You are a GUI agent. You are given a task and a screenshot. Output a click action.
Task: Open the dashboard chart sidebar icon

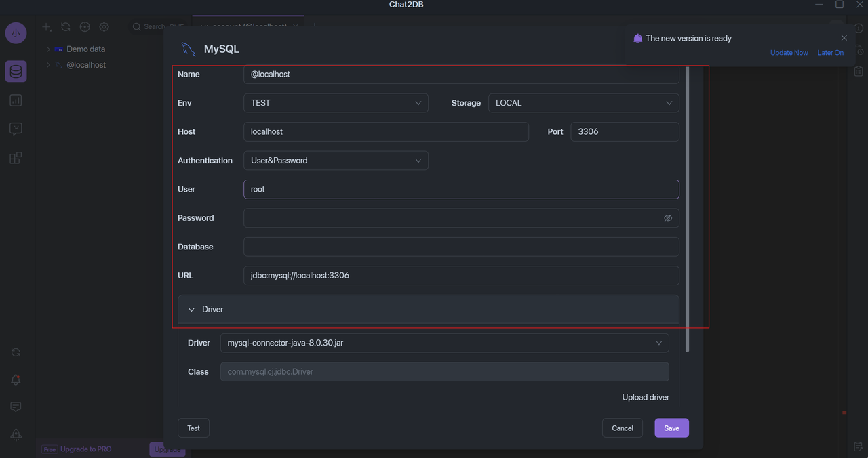[16, 100]
